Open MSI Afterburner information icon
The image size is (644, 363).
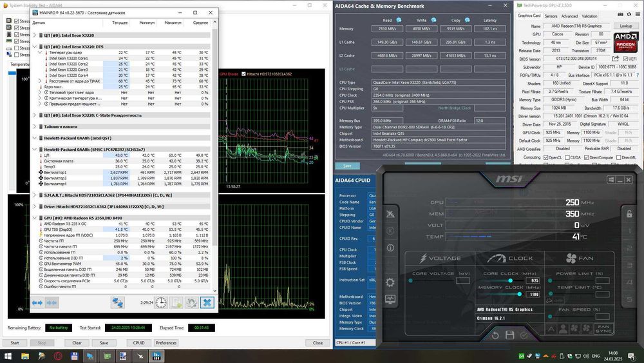point(390,248)
